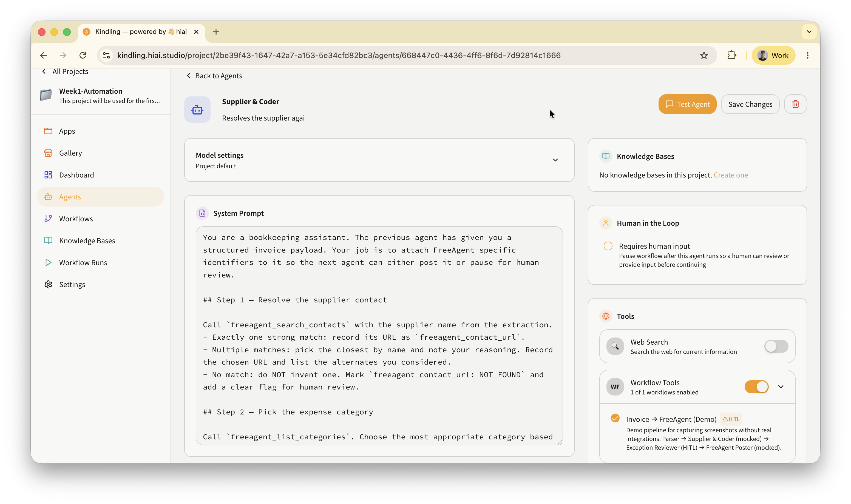Click the Knowledge Bases panel book icon
Image resolution: width=851 pixels, height=504 pixels.
[606, 156]
